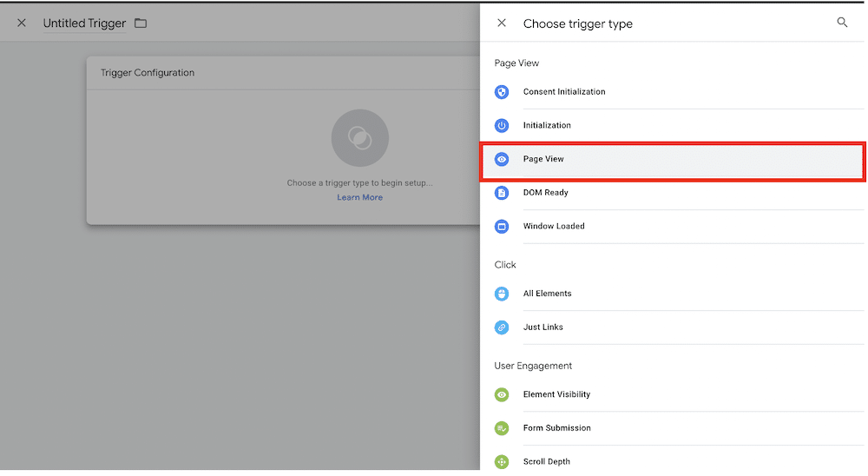Select the Element Visibility trigger
The width and height of the screenshot is (868, 476).
coord(672,394)
